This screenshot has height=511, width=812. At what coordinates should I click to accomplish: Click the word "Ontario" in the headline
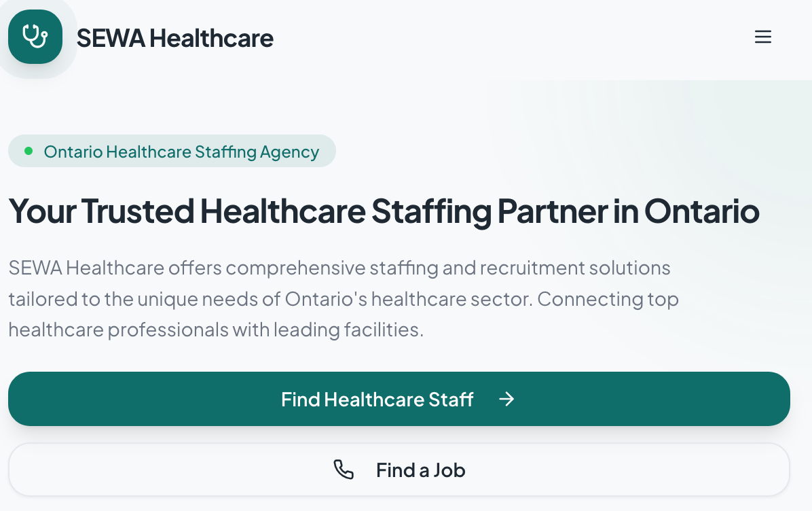point(701,211)
